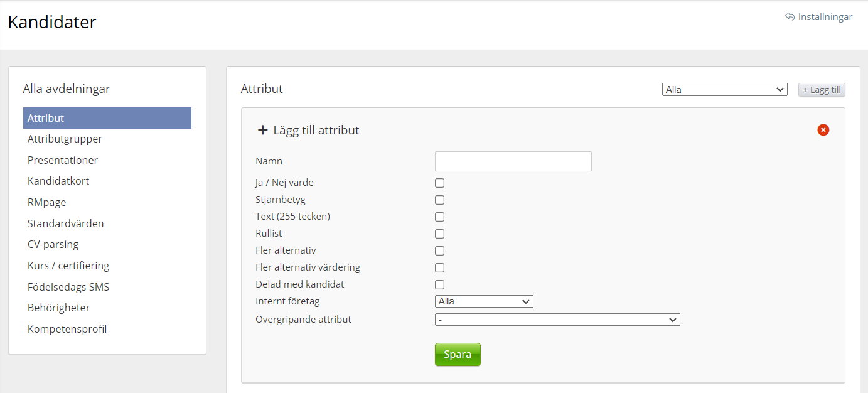This screenshot has width=868, height=393.
Task: Tick the Stjärnbetyg checkbox
Action: click(440, 200)
